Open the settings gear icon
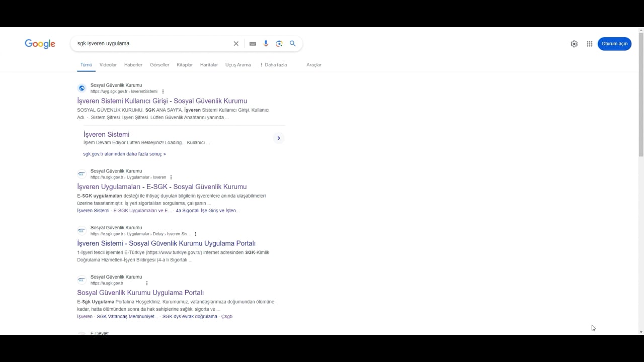This screenshot has height=362, width=644. coord(574,44)
